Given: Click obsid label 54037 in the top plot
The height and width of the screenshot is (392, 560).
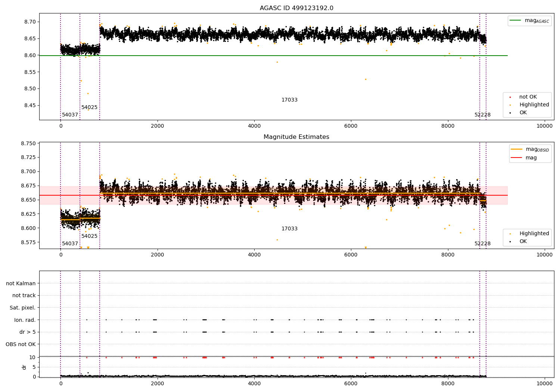Looking at the screenshot, I should [x=70, y=115].
